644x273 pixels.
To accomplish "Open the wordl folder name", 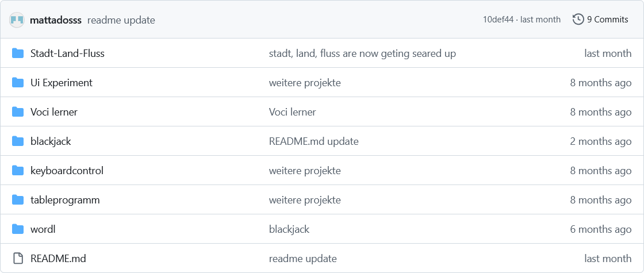I will click(x=43, y=229).
